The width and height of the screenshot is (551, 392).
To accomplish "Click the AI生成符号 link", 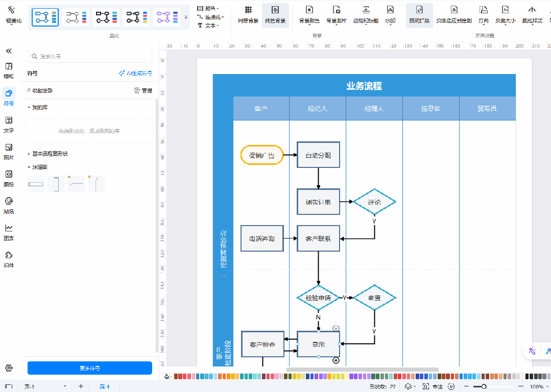I will [135, 73].
